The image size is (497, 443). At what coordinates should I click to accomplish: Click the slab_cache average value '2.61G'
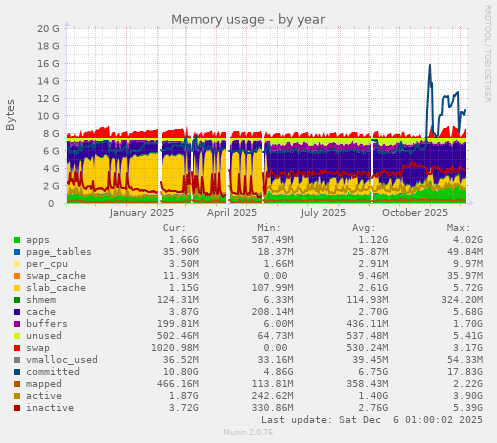pos(373,288)
